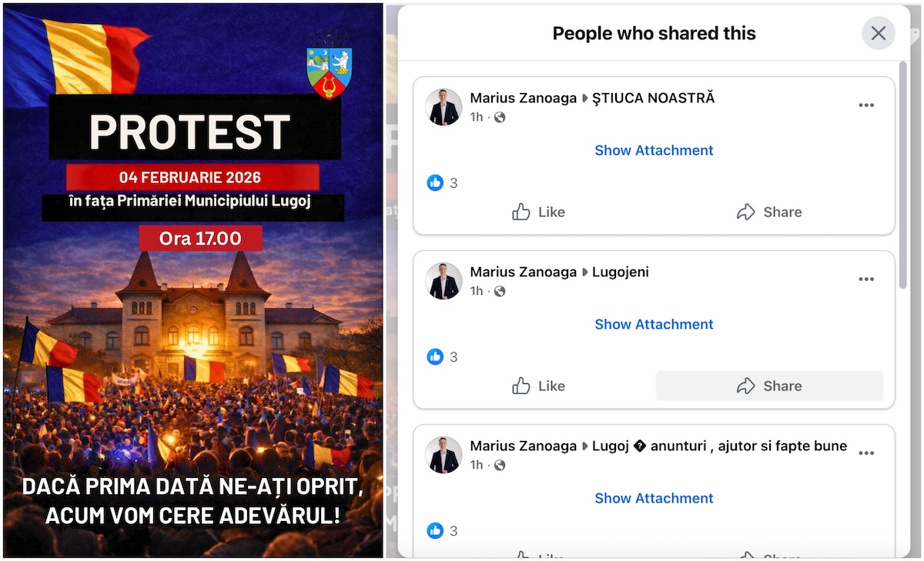Show Attachment in Lugojeni share
This screenshot has width=924, height=561.
click(x=654, y=324)
